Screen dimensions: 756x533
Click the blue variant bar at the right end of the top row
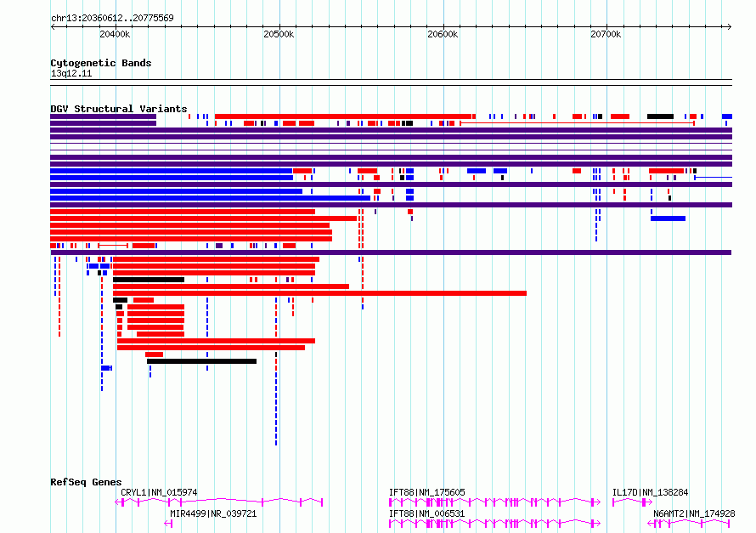[727, 116]
